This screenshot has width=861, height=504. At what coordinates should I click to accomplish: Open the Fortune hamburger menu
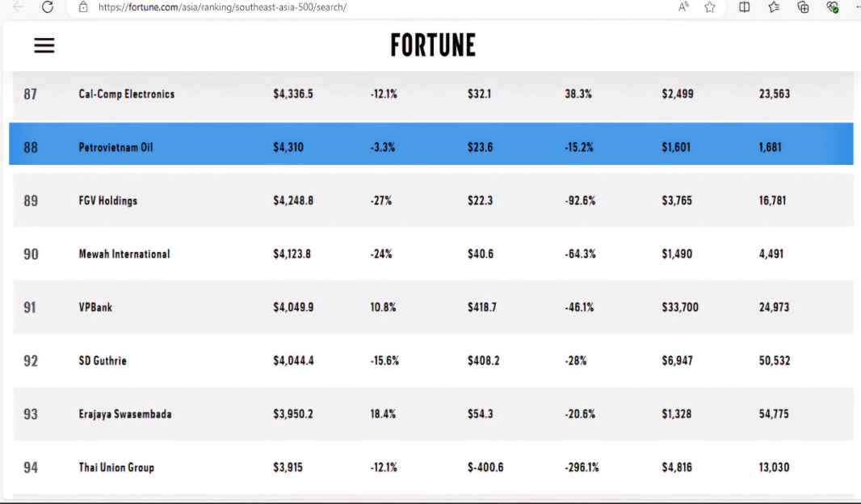pyautogui.click(x=44, y=45)
